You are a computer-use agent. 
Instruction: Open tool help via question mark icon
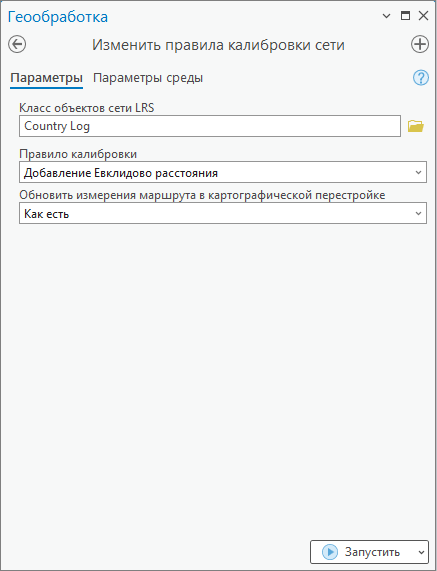pyautogui.click(x=421, y=78)
